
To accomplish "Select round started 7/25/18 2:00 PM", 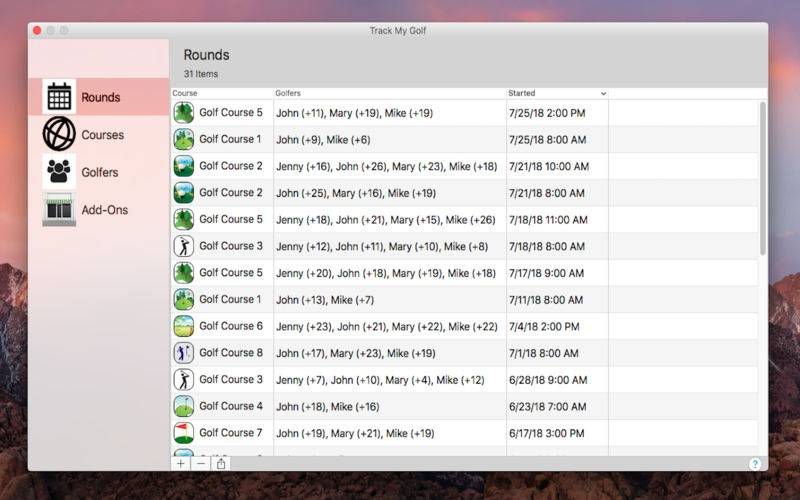I will pyautogui.click(x=465, y=113).
